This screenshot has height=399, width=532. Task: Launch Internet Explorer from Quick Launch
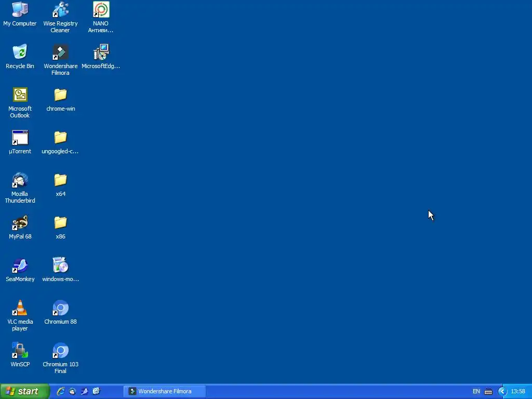click(61, 391)
